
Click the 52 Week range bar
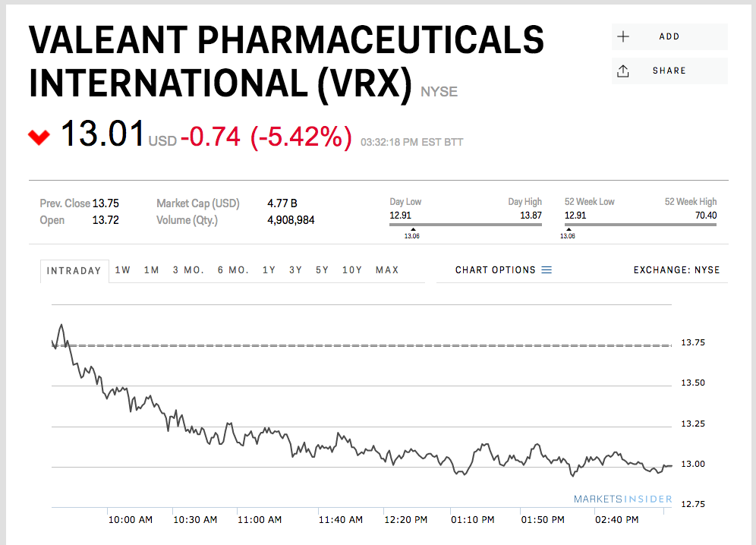[641, 224]
